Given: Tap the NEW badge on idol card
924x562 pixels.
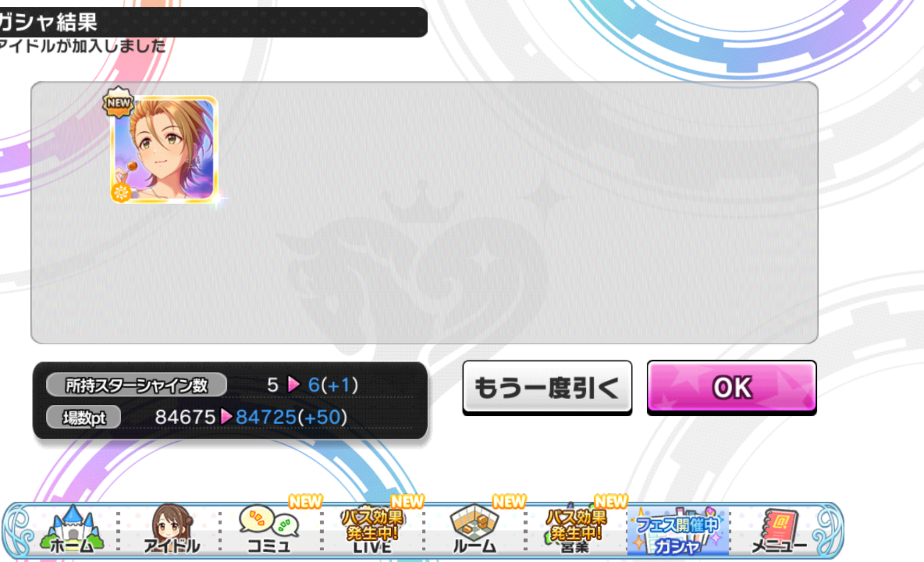Looking at the screenshot, I should click(x=119, y=103).
